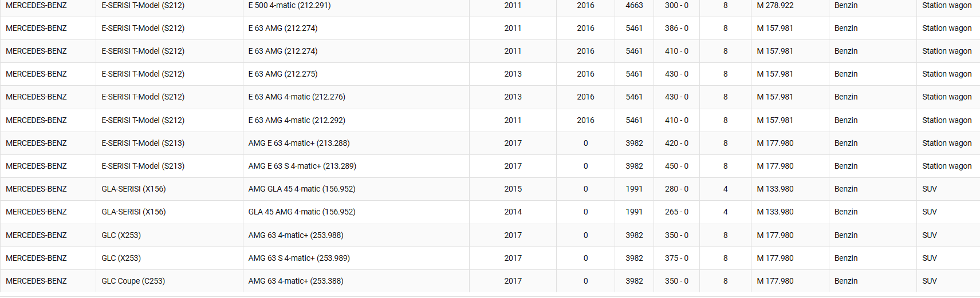
Task: Click the E 500 4-matic (212.291) cell
Action: coord(289,5)
